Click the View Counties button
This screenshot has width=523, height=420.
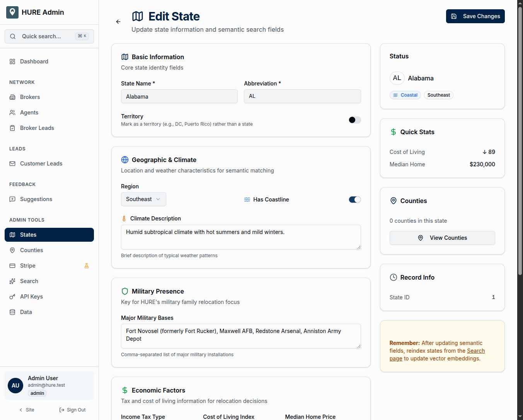coord(442,238)
